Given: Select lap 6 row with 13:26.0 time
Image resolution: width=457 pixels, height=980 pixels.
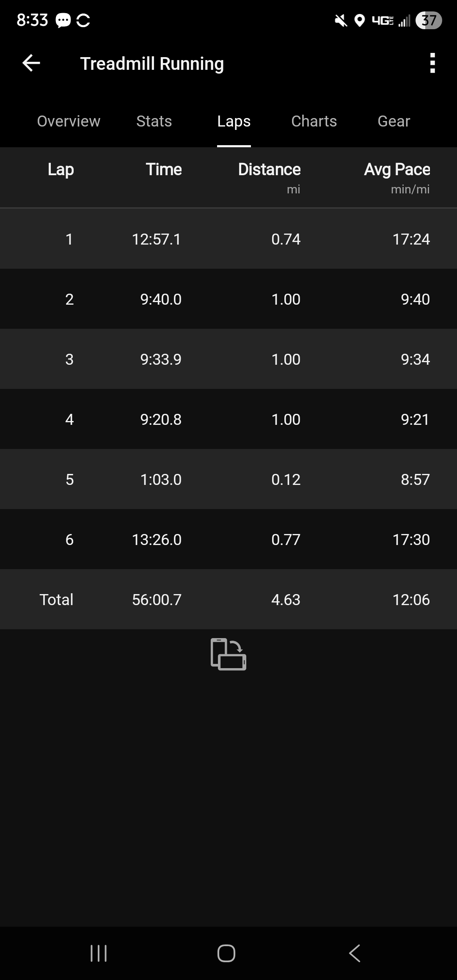Looking at the screenshot, I should tap(228, 540).
